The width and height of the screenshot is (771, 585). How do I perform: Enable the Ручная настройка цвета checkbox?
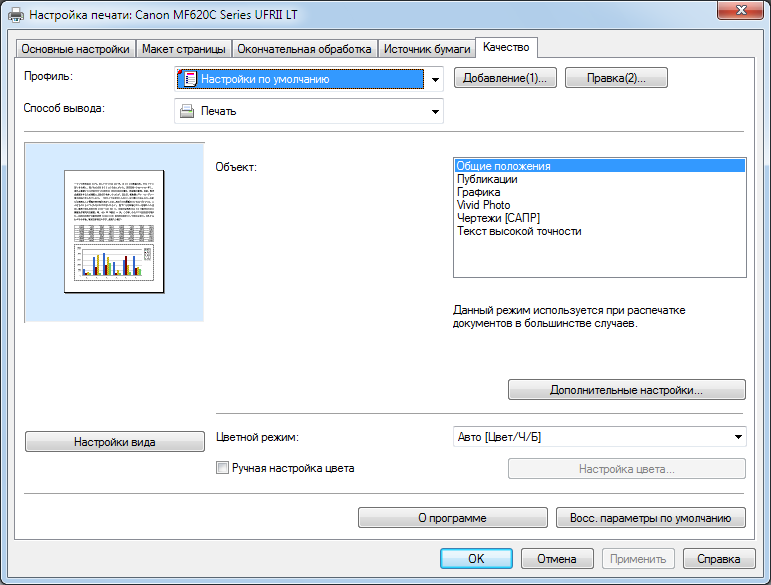click(x=222, y=468)
